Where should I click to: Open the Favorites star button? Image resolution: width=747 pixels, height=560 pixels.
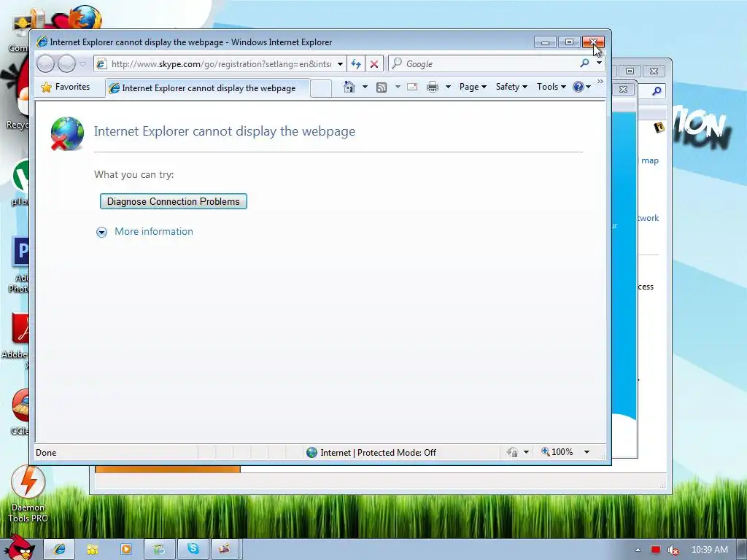click(66, 87)
